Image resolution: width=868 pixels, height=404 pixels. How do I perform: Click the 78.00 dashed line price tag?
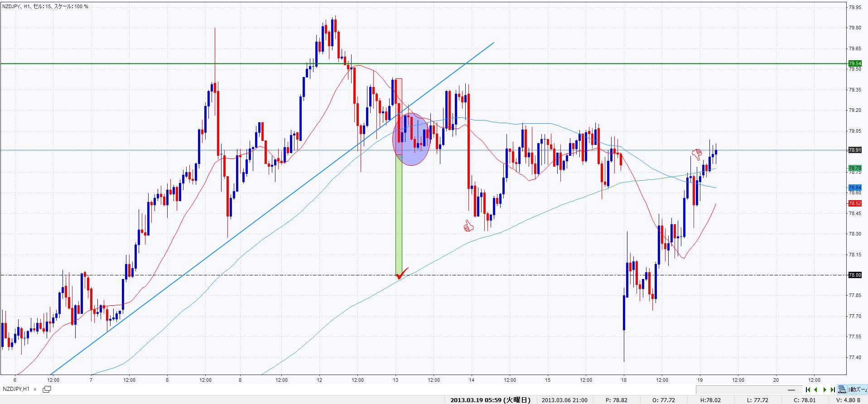point(855,275)
